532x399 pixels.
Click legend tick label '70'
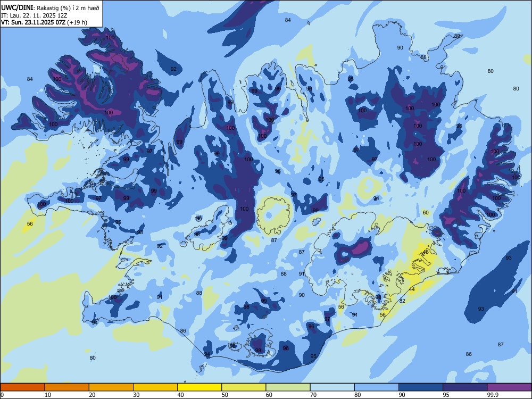pos(313,395)
